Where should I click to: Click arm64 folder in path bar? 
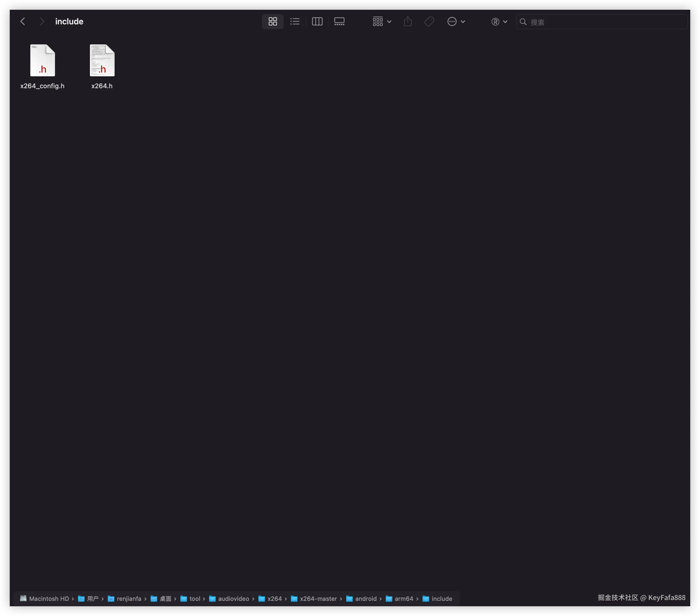(403, 599)
